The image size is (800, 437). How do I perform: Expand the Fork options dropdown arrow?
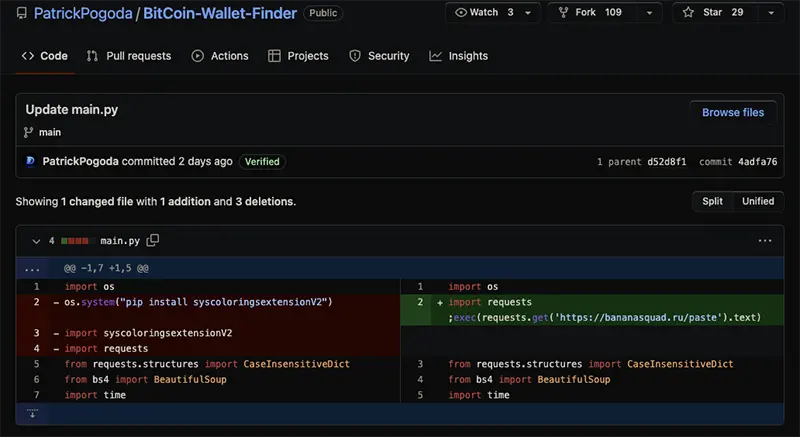(649, 13)
